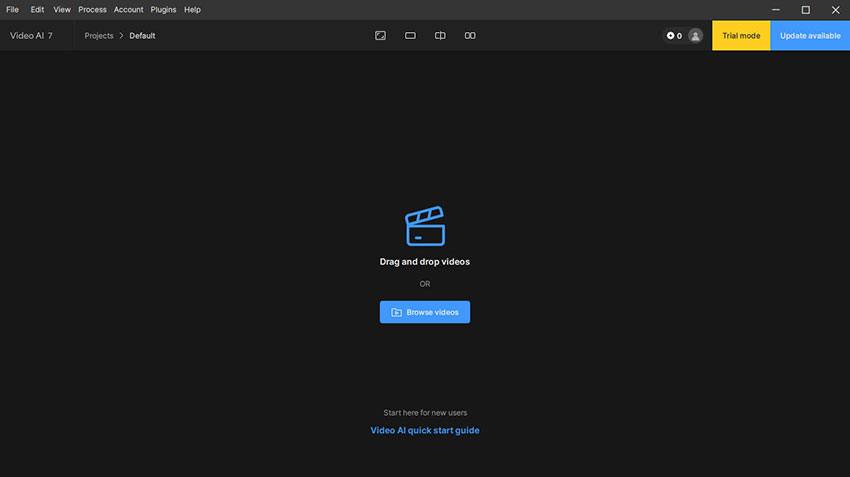Viewport: 850px width, 477px height.
Task: Click the yellow Trial mode button
Action: click(x=741, y=36)
